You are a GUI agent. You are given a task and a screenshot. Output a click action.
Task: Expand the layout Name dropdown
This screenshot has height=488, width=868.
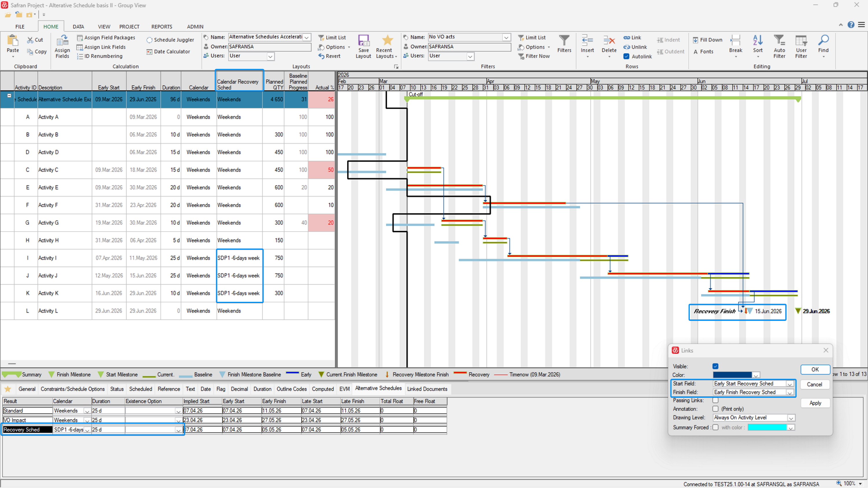[x=307, y=37]
